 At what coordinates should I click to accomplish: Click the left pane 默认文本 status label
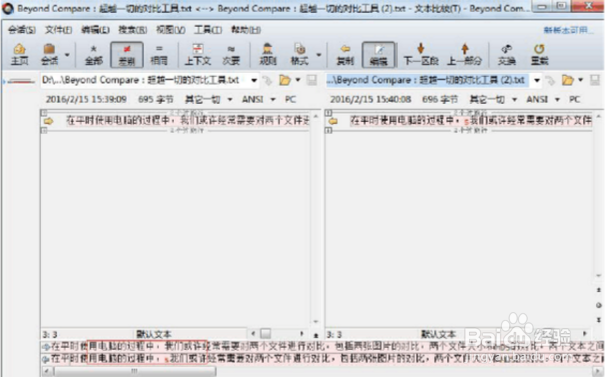[154, 334]
